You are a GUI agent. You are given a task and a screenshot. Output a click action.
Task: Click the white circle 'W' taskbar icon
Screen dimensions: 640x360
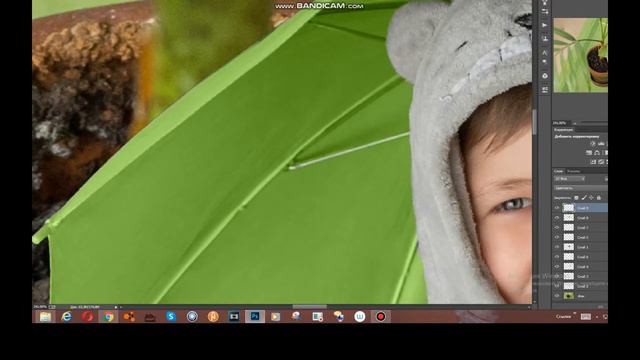click(360, 316)
